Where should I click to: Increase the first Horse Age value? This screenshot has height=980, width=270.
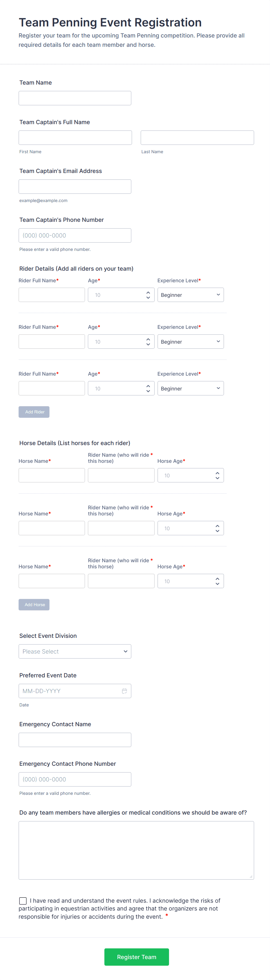(x=217, y=473)
